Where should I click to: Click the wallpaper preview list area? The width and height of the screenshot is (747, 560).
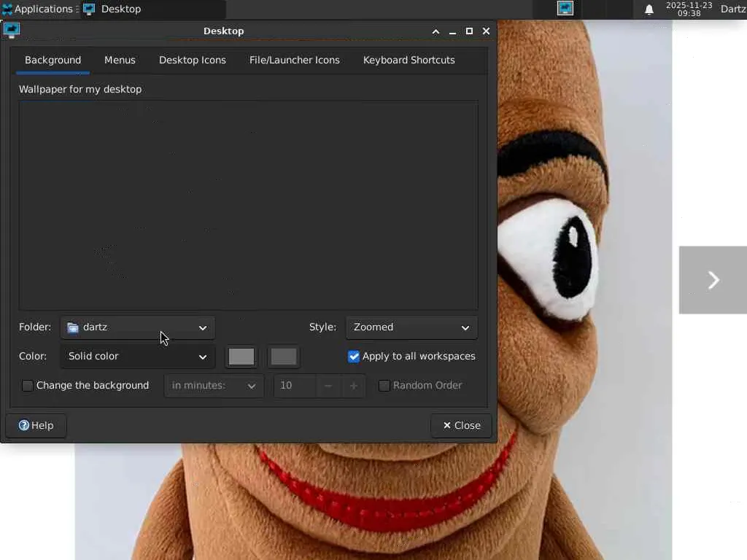tap(248, 205)
